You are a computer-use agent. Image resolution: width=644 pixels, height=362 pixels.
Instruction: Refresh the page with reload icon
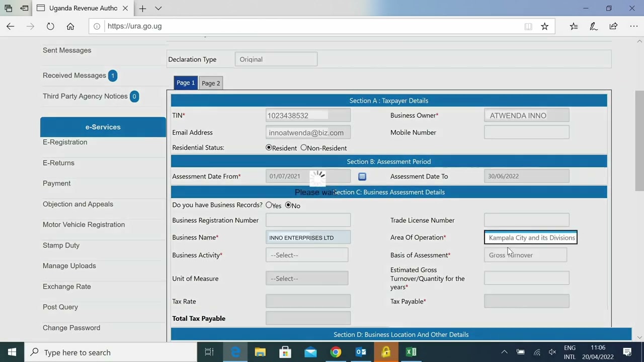(x=50, y=26)
